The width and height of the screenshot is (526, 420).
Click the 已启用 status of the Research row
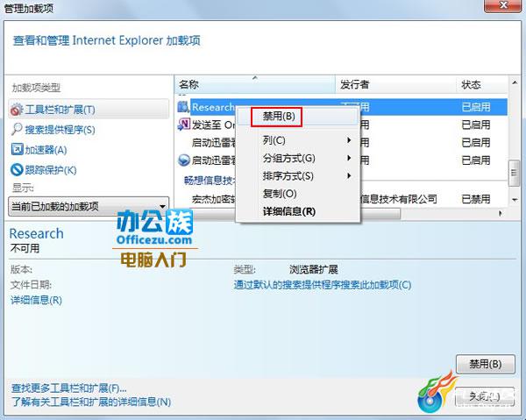pos(476,107)
